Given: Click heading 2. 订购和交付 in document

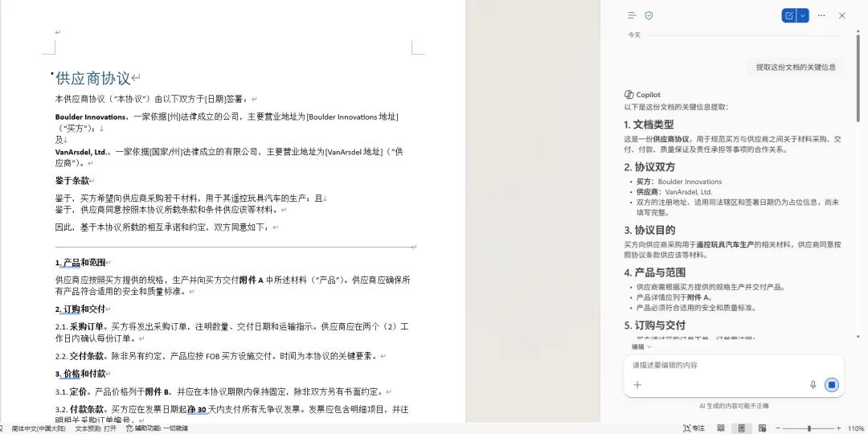Looking at the screenshot, I should click(x=80, y=309).
